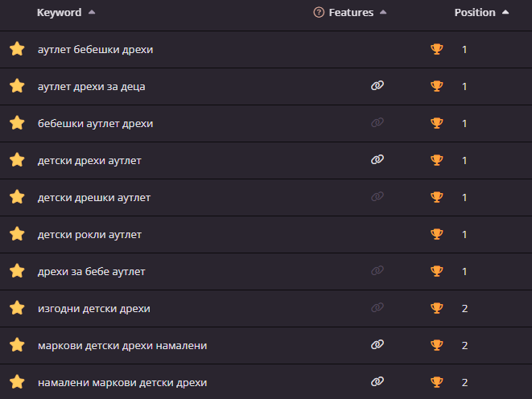
Task: Click position value for изгодни детски дрехи
Action: pos(464,308)
